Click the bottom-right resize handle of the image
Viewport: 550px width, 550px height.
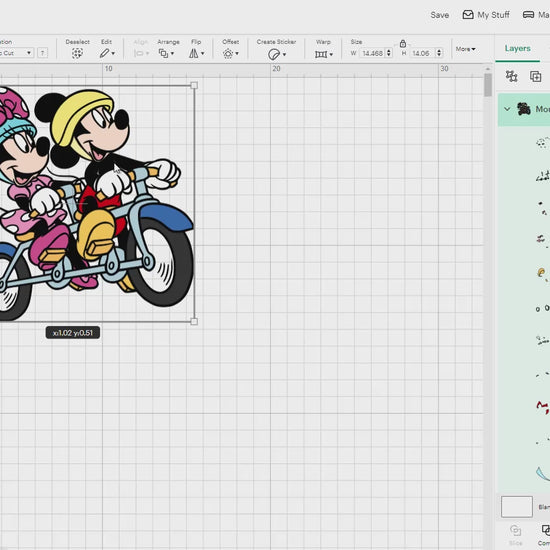(x=194, y=321)
